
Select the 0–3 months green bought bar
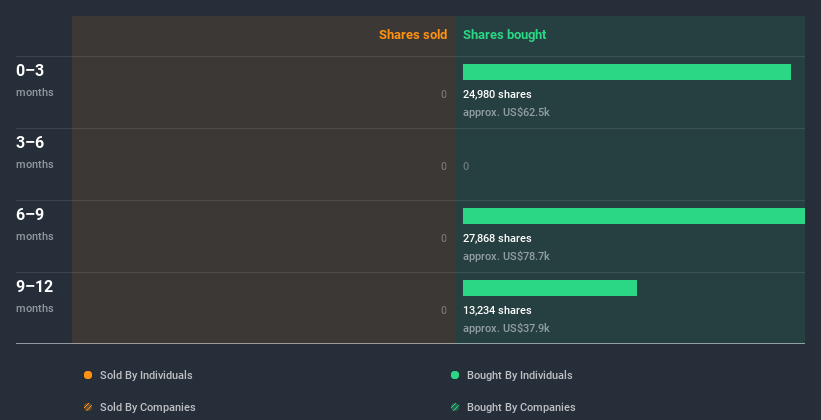click(x=627, y=72)
